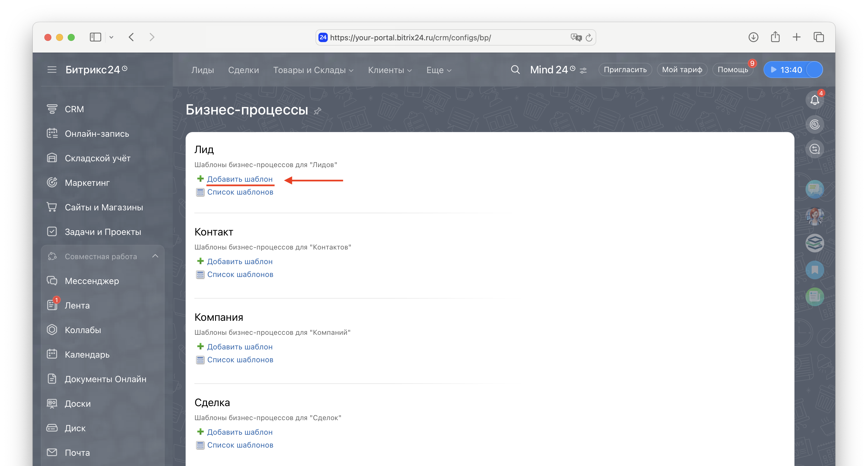The image size is (868, 466).
Task: Open the Лиды menu item
Action: (203, 70)
